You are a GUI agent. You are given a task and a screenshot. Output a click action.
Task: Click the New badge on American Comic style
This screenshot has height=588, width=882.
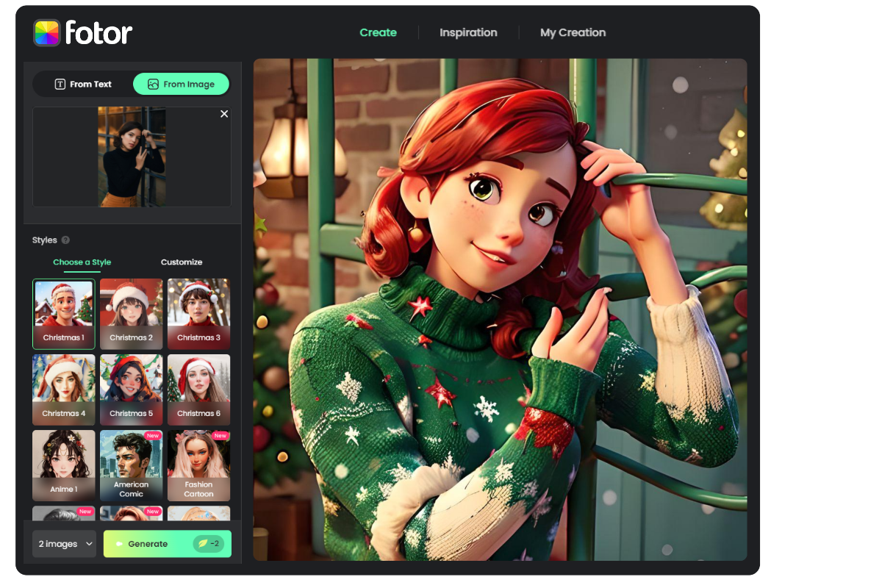(x=153, y=435)
